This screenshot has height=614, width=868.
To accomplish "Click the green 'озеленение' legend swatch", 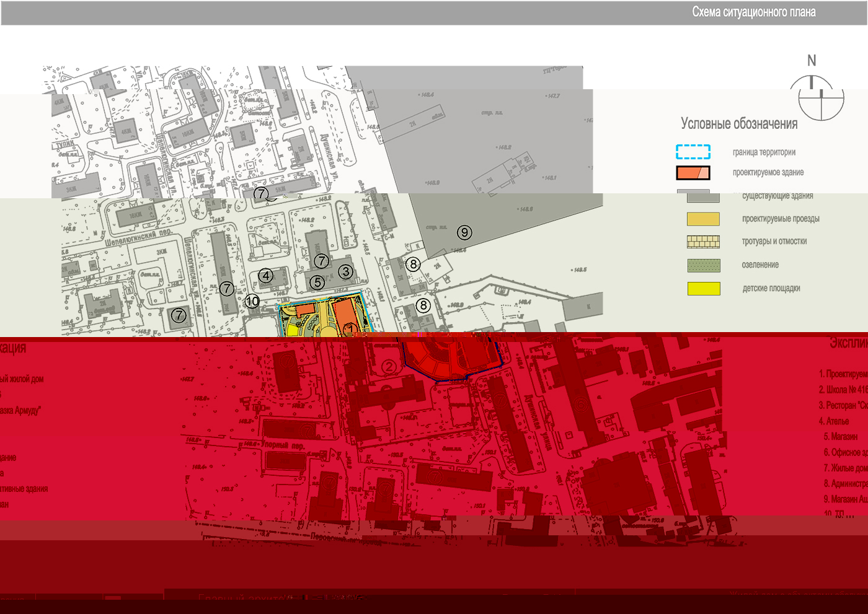I will pyautogui.click(x=703, y=265).
